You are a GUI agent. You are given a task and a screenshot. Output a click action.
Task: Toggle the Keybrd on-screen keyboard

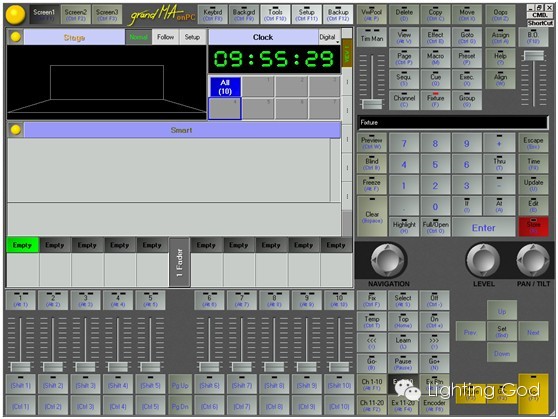(212, 15)
